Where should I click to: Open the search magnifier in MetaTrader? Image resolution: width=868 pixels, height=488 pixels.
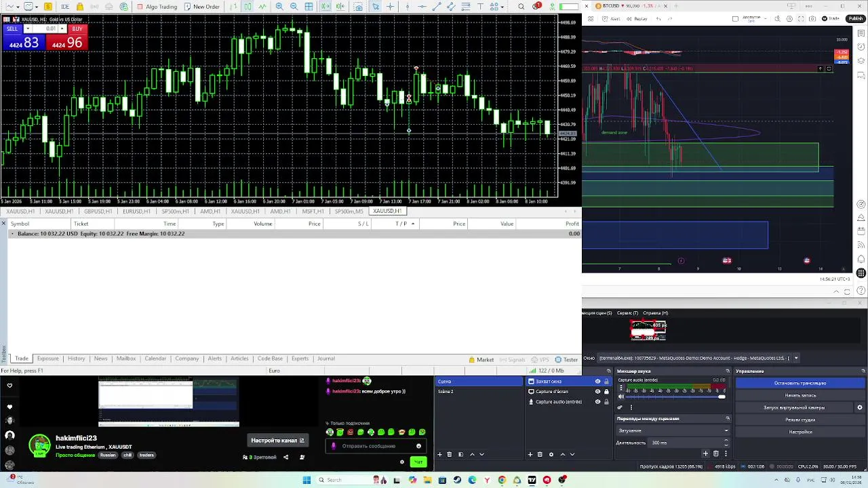(521, 7)
